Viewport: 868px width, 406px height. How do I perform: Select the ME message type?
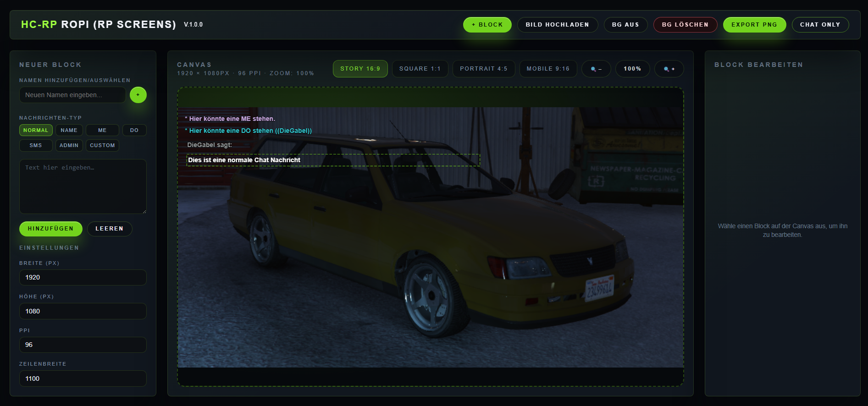[102, 130]
